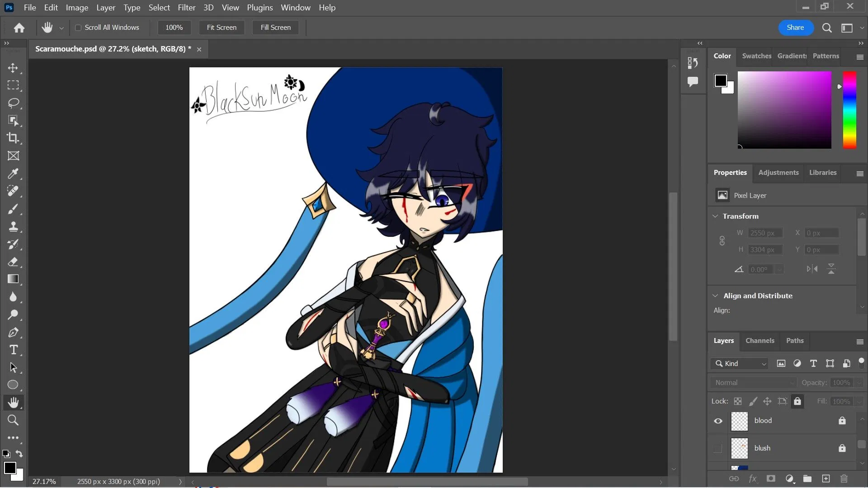Click the rainbow hue slider strip
The height and width of the screenshot is (488, 868).
tap(849, 110)
